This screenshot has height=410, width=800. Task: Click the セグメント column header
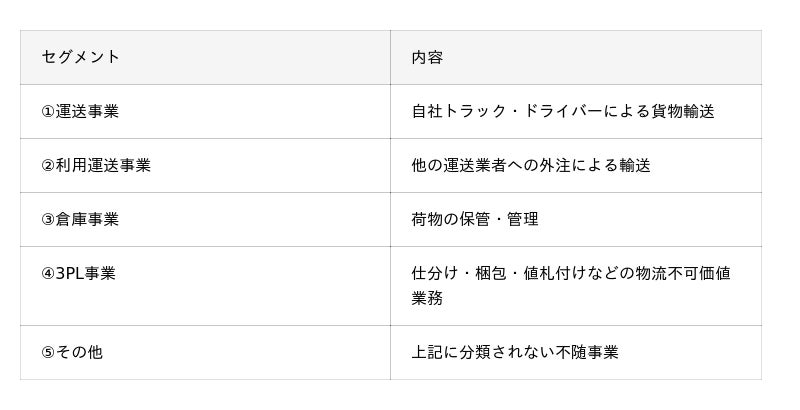(81, 57)
